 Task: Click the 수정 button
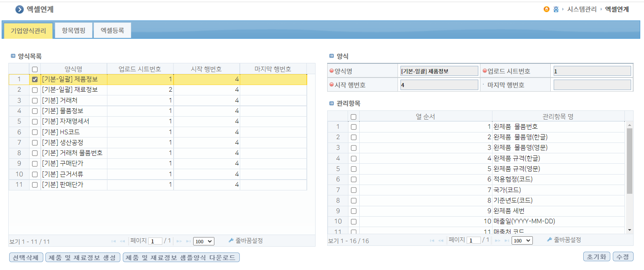(x=623, y=257)
